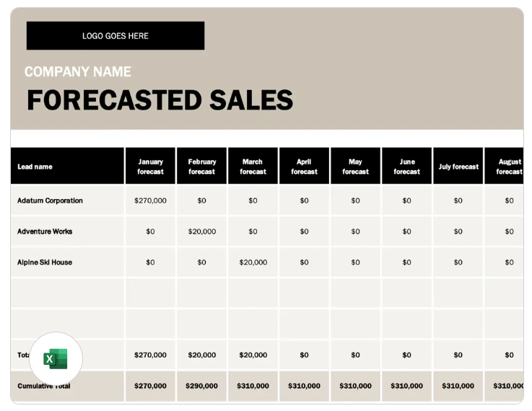Viewport: 532px width, 411px height.
Task: Select the January forecast header cell
Action: click(150, 166)
